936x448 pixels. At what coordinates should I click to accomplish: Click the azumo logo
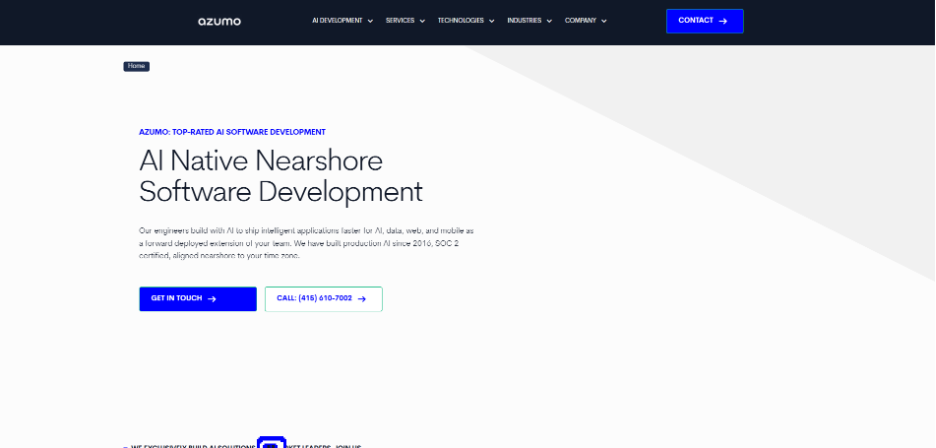click(x=219, y=22)
